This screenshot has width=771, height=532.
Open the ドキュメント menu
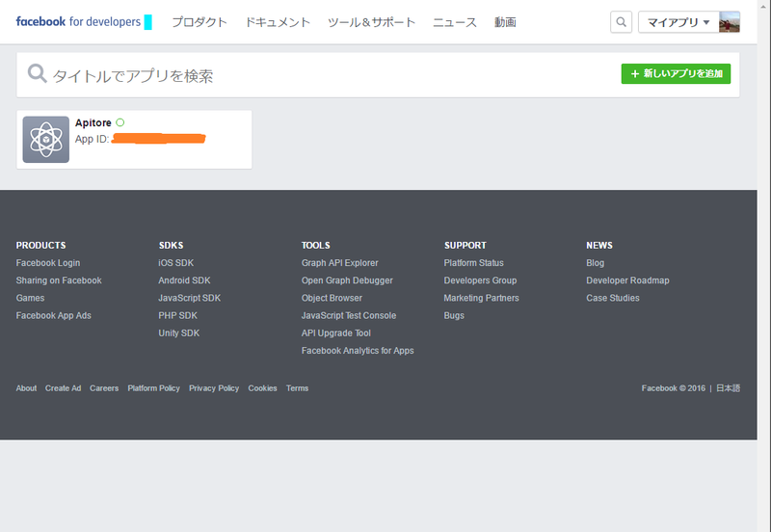pos(278,22)
